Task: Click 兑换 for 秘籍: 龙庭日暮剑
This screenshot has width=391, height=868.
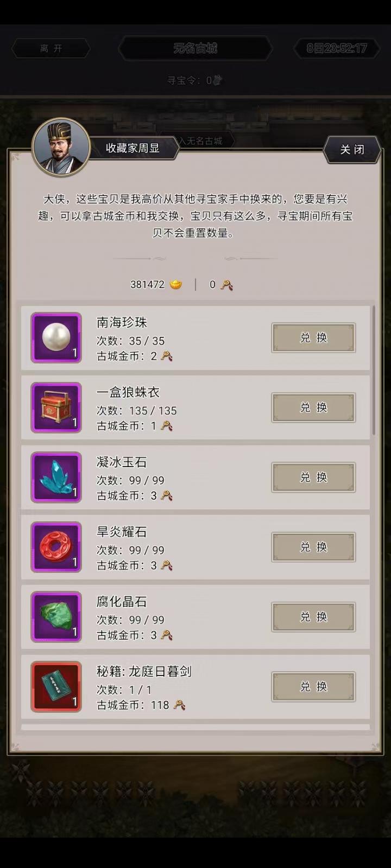Action: pyautogui.click(x=313, y=686)
